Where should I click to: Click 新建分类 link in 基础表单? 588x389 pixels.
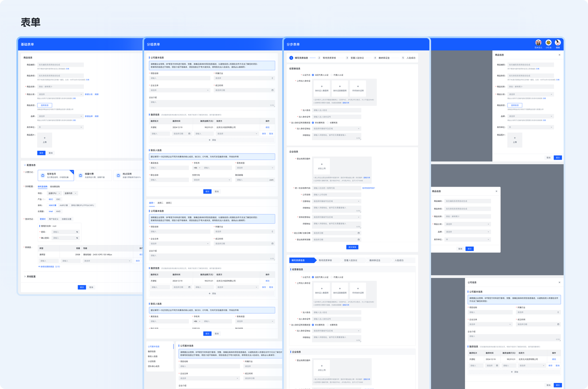tap(89, 94)
